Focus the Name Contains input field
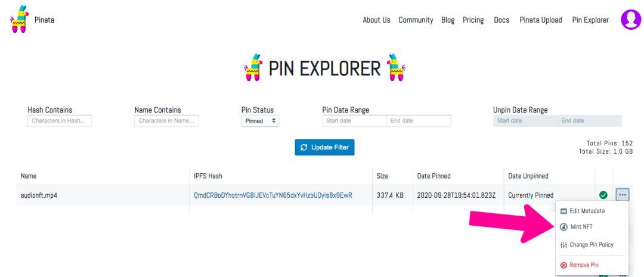 point(166,121)
